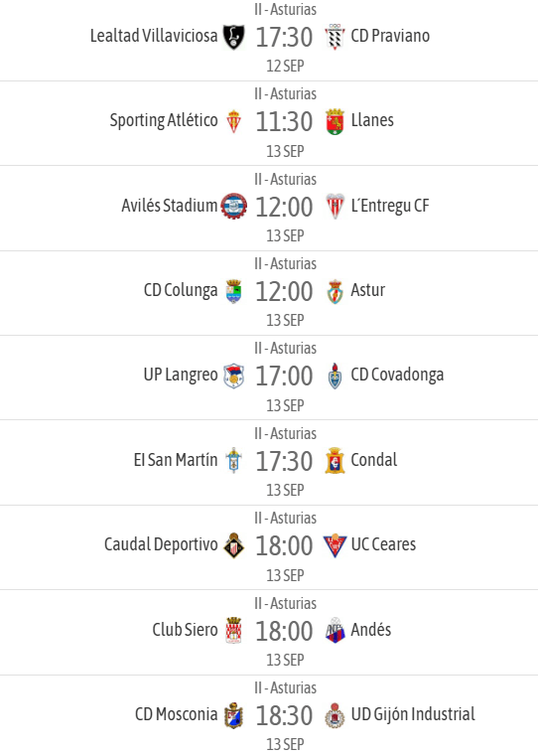538x756 pixels.
Task: Open the Club Siero team name link
Action: (185, 629)
